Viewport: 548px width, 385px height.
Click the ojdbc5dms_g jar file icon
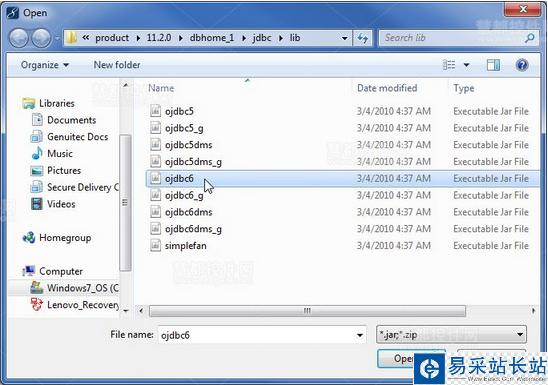click(x=156, y=161)
